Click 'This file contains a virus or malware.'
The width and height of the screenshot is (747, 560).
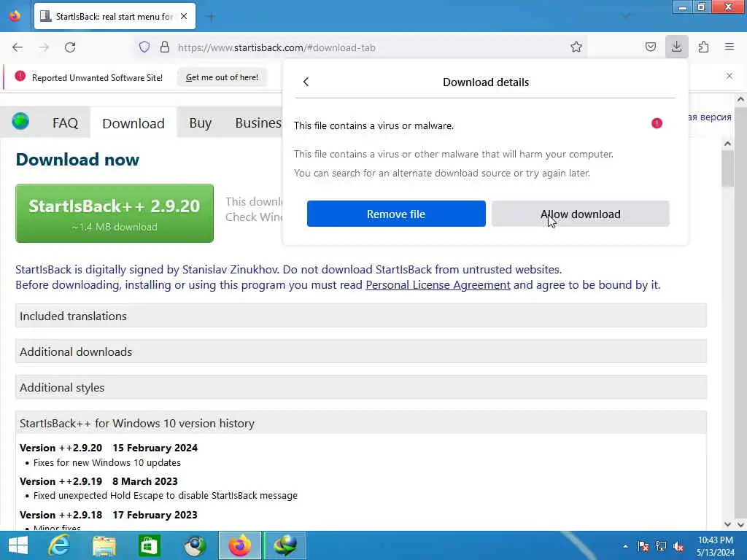pyautogui.click(x=373, y=125)
